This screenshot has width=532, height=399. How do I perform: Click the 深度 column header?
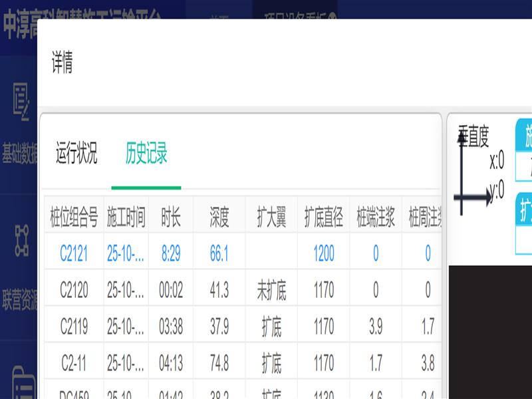click(x=219, y=217)
